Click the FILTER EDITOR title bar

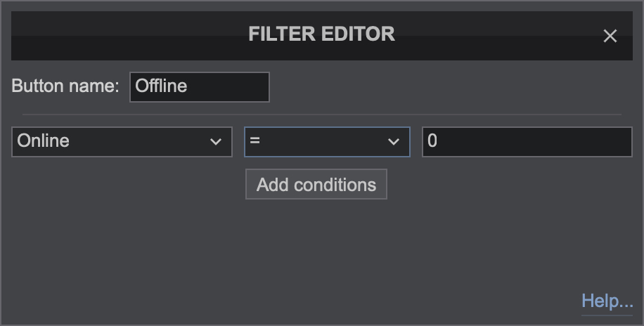click(322, 36)
